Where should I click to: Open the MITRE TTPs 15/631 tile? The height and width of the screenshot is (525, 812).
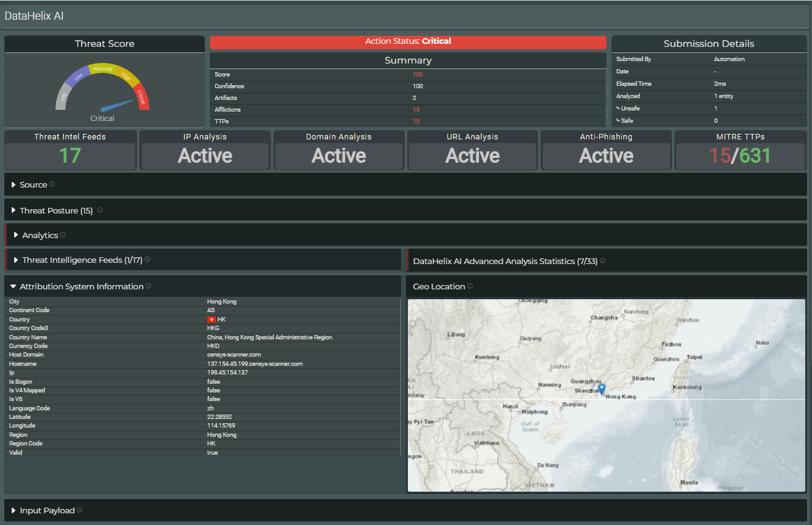point(740,150)
